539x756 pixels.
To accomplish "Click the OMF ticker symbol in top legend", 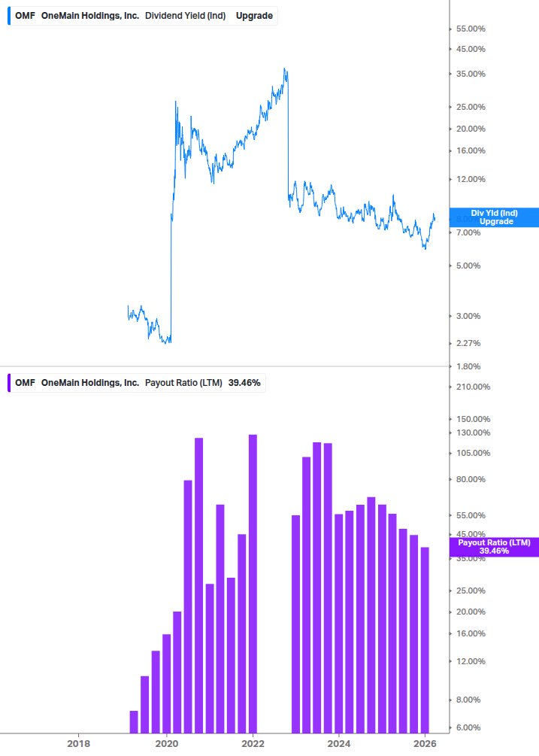I will (x=23, y=15).
